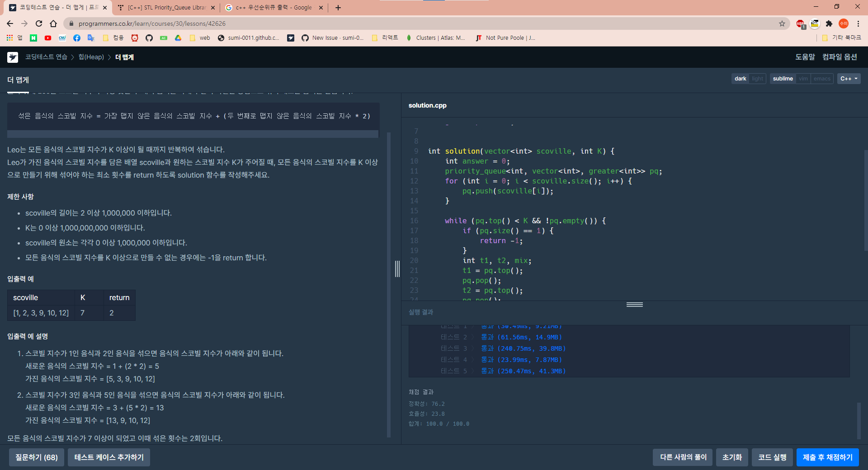This screenshot has height=470, width=868.
Task: Click the 코드 실행 run button
Action: [x=773, y=457]
